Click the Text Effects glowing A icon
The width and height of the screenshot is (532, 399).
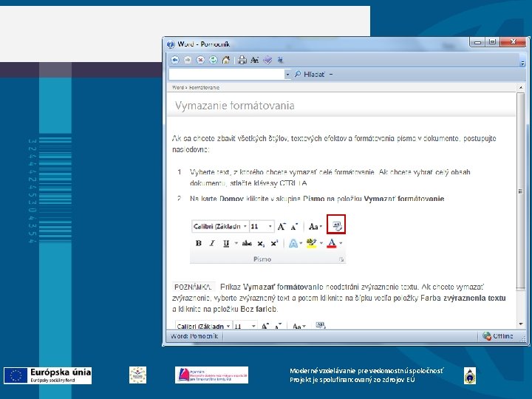point(293,243)
